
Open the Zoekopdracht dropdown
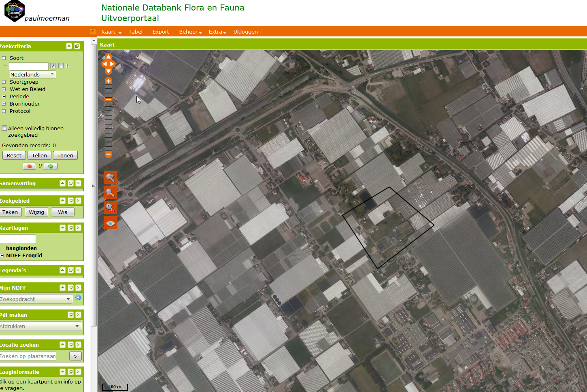click(x=36, y=299)
